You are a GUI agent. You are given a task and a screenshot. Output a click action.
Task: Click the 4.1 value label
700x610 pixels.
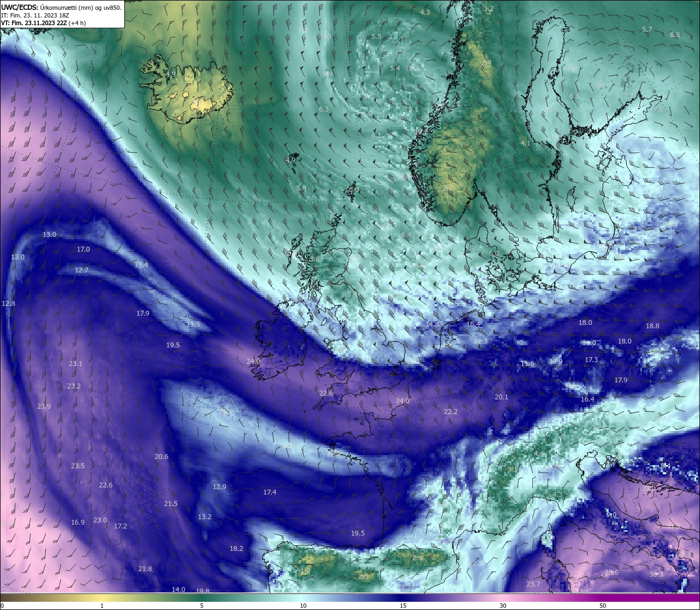coord(526,143)
